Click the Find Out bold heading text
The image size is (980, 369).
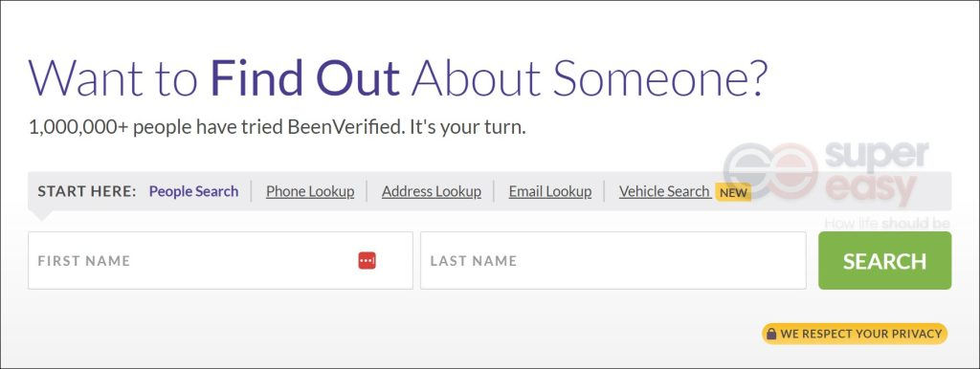pos(305,78)
